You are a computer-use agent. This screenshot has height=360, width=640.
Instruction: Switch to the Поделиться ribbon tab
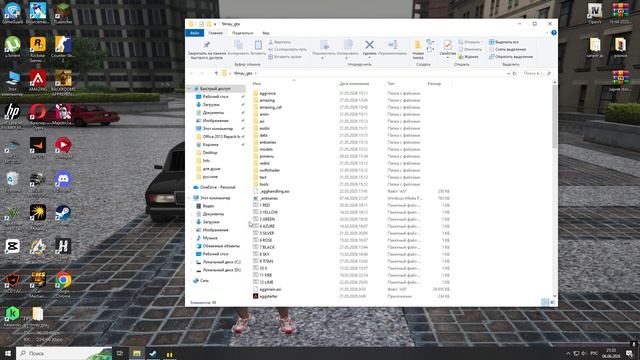[x=242, y=33]
